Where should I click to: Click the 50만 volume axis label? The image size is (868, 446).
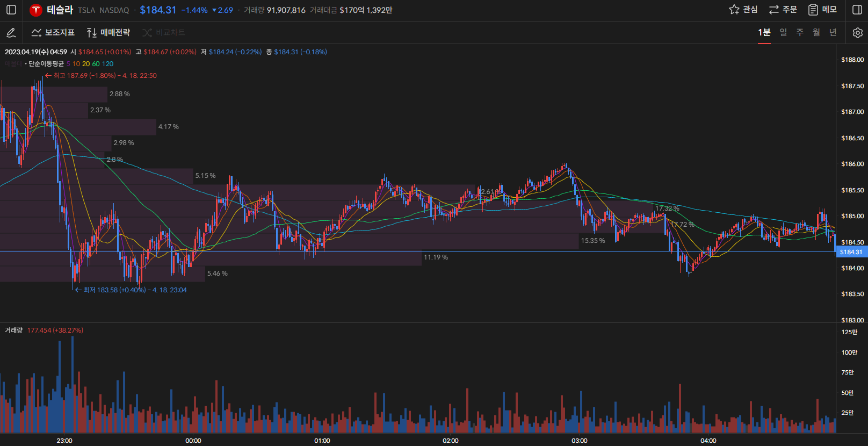pos(848,393)
